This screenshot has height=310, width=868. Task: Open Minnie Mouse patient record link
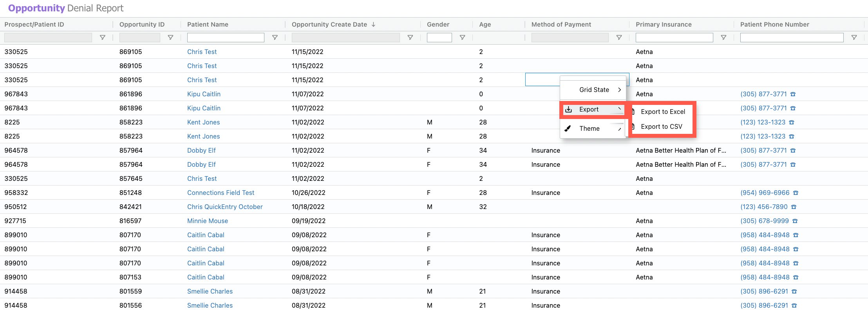click(x=207, y=221)
